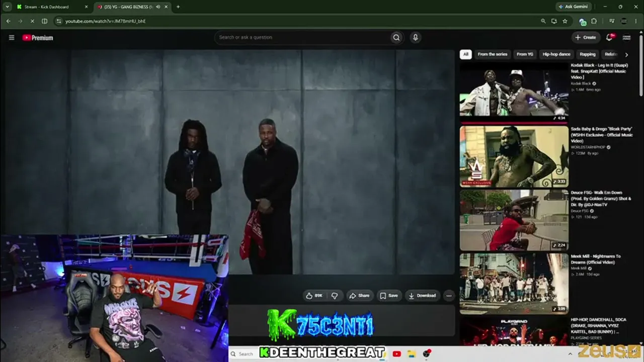Viewport: 644px width, 362px height.
Task: Open YouTube from the taskbar
Action: pyautogui.click(x=396, y=354)
